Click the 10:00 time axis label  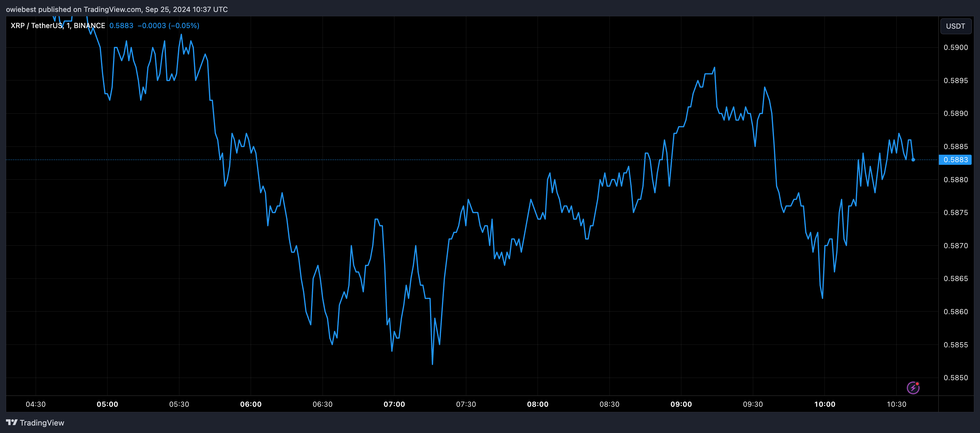tap(824, 404)
